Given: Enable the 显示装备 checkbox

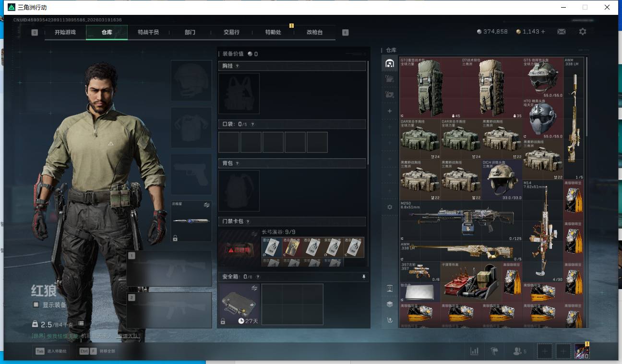Looking at the screenshot, I should [x=36, y=305].
